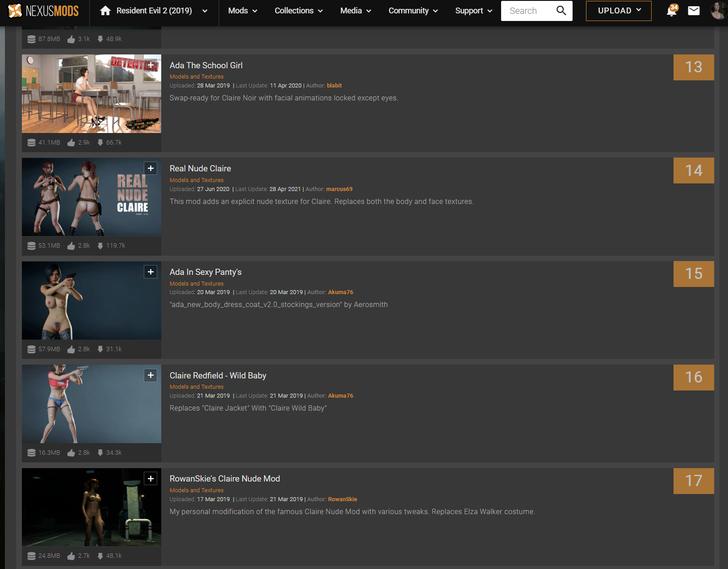Click the rank 16 badge
Screen dimensions: 728x569
pyautogui.click(x=694, y=378)
